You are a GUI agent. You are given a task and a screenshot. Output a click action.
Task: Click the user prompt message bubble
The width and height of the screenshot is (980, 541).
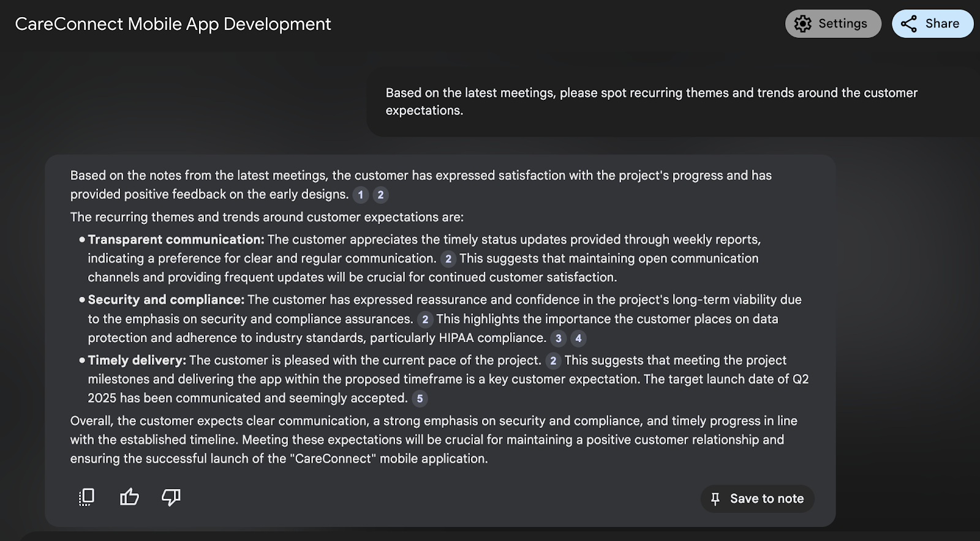tap(651, 102)
